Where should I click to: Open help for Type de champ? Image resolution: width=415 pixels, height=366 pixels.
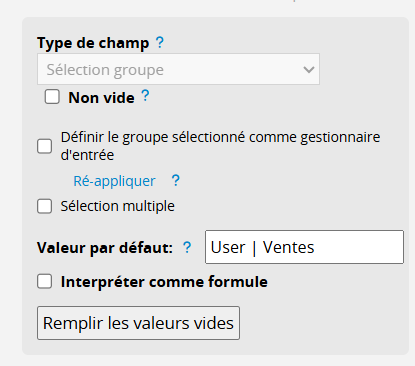[160, 42]
